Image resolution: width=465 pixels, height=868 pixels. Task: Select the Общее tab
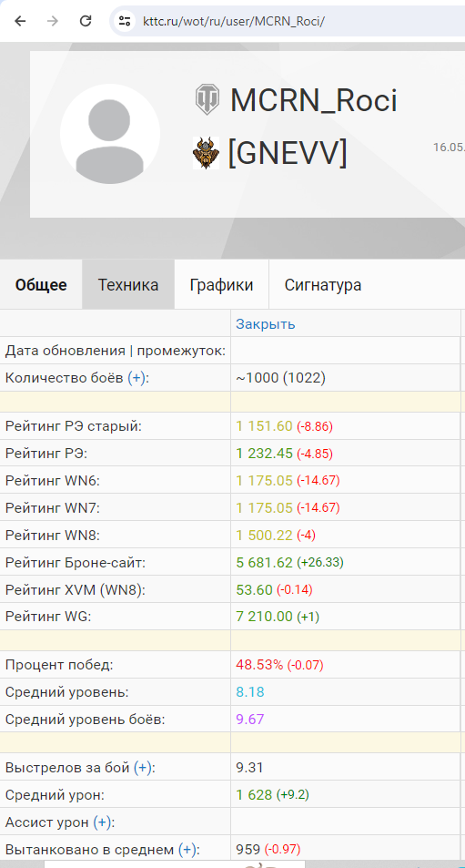[x=41, y=285]
